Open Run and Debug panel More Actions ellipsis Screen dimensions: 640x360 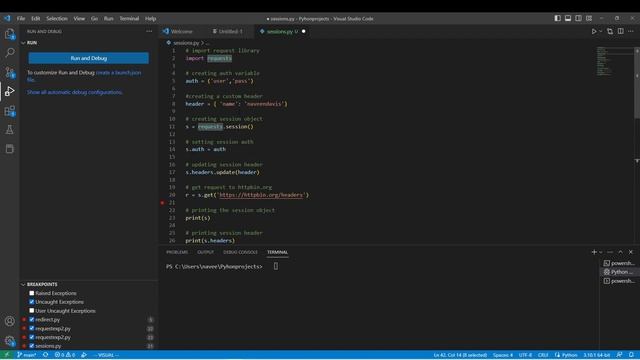tap(149, 31)
